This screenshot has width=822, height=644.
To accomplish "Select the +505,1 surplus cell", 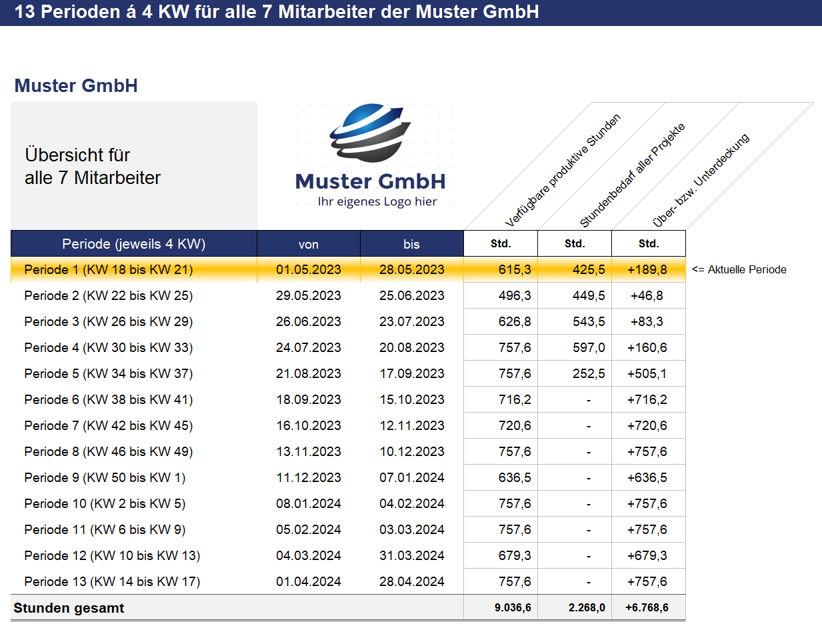I will tap(648, 373).
